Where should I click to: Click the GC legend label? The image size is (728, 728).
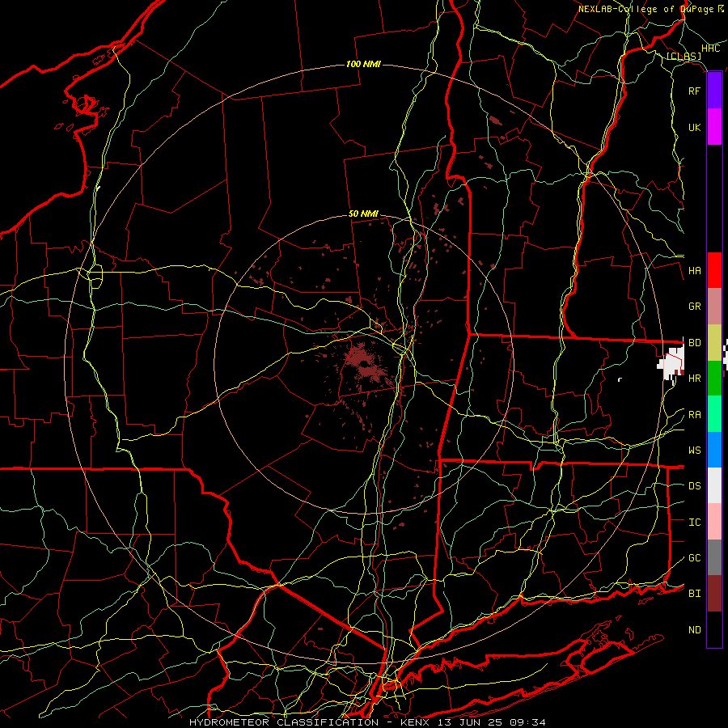pos(694,558)
